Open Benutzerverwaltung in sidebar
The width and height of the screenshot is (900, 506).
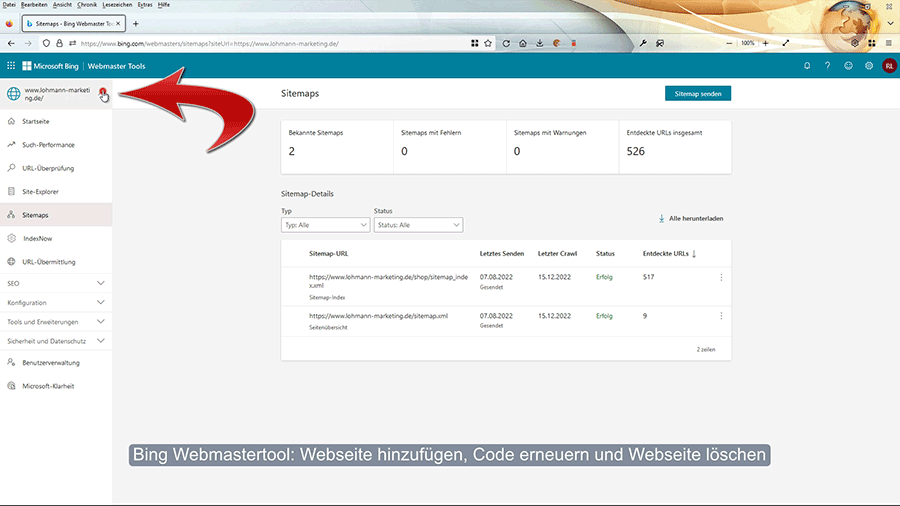point(56,363)
